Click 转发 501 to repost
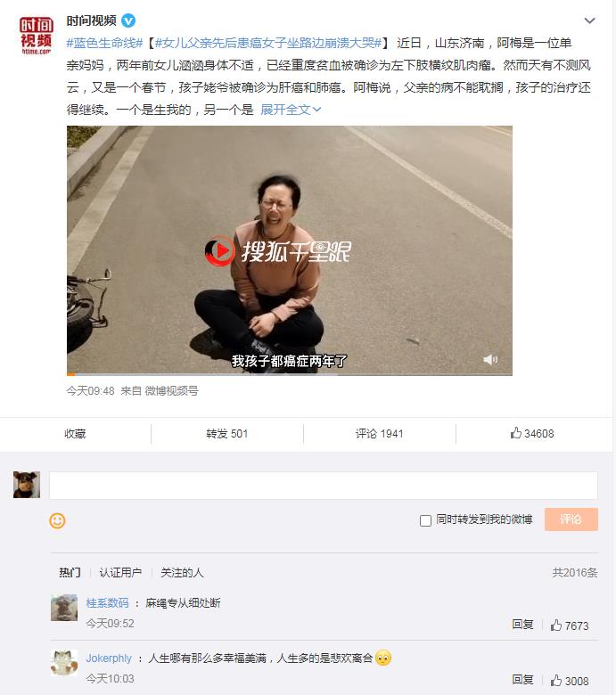 click(x=226, y=434)
